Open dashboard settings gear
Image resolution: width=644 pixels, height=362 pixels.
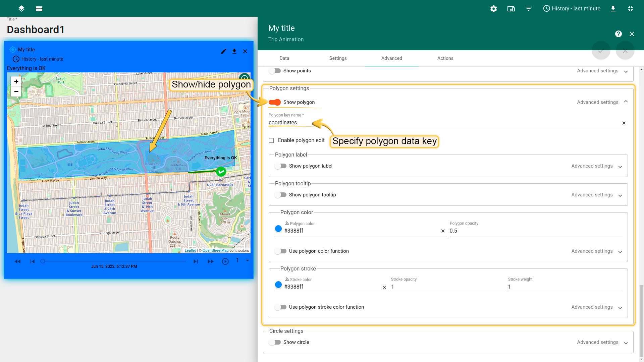pos(493,9)
